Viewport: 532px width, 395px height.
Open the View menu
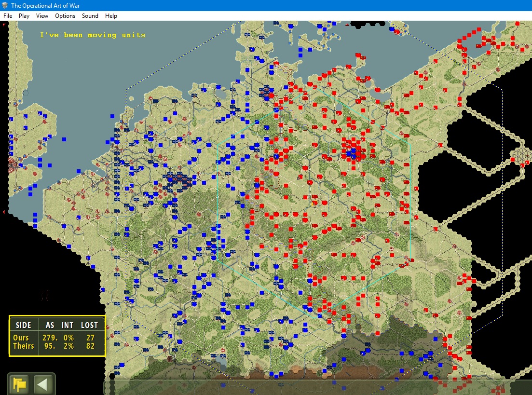pyautogui.click(x=42, y=15)
